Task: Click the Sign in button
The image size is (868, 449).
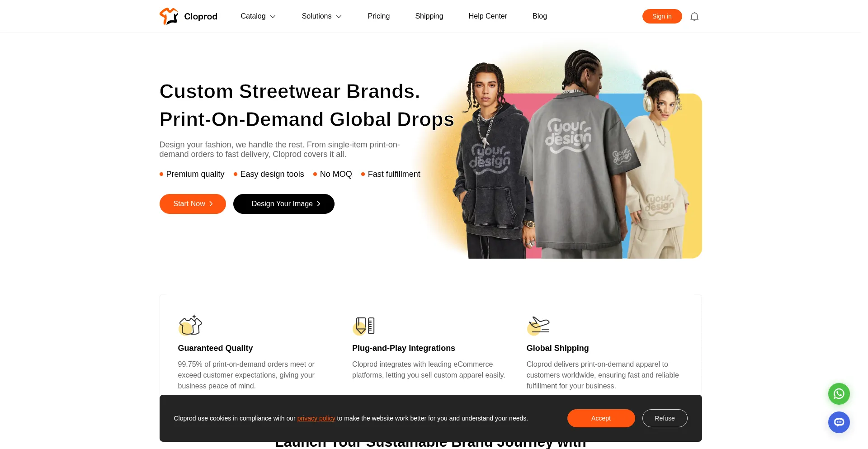Action: coord(662,16)
